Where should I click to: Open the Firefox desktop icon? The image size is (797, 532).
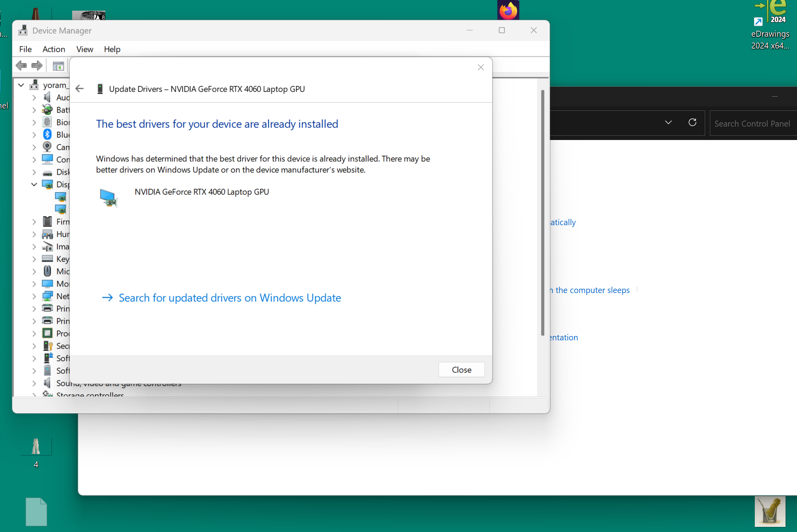tap(508, 10)
